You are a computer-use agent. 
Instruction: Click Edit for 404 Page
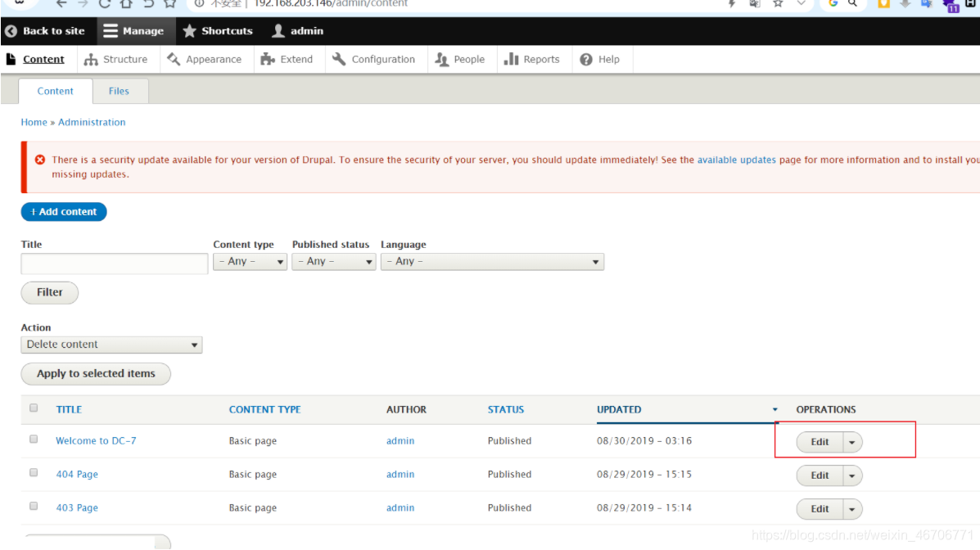tap(820, 476)
